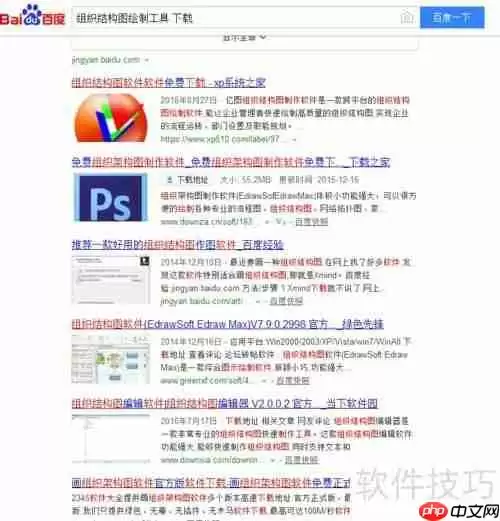Viewport: 500px width, 521px height.
Task: Click the 更新时间 2015-12-15 text
Action: coord(319,181)
